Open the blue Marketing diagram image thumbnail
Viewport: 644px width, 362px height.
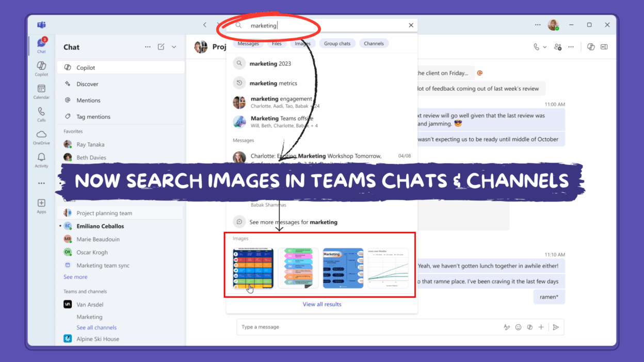tap(343, 268)
